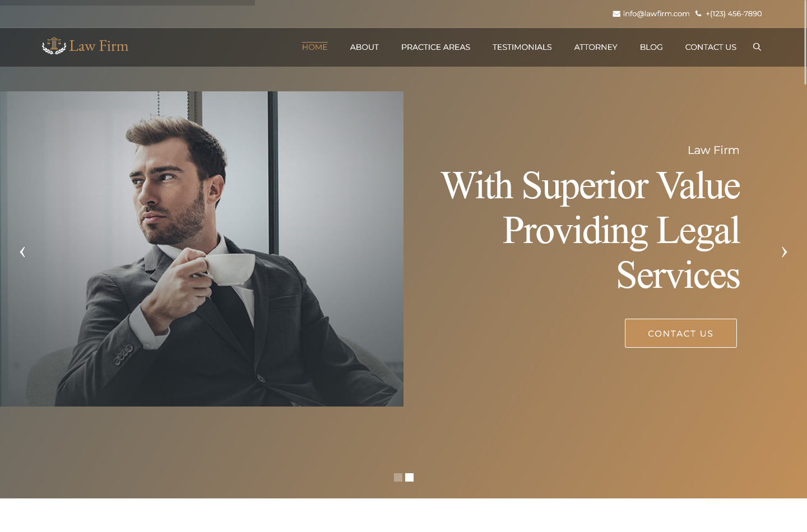Viewport: 807px width, 532px height.
Task: Go to the previous slide arrow
Action: click(x=22, y=252)
